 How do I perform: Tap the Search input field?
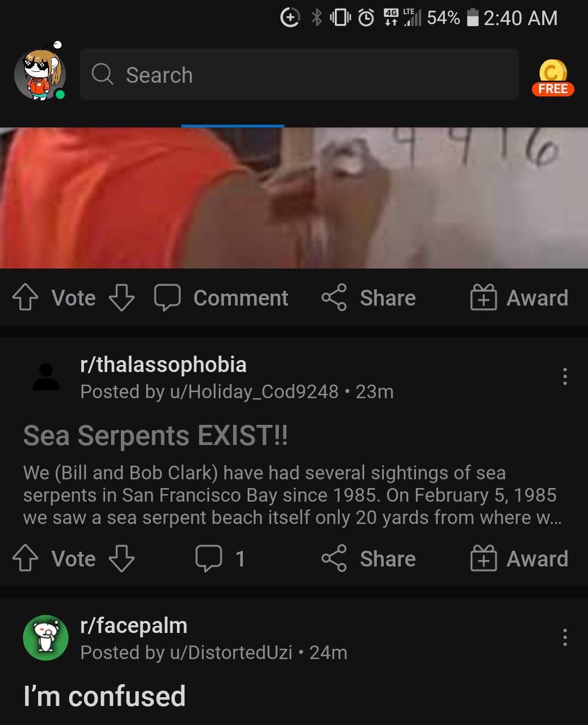[299, 75]
